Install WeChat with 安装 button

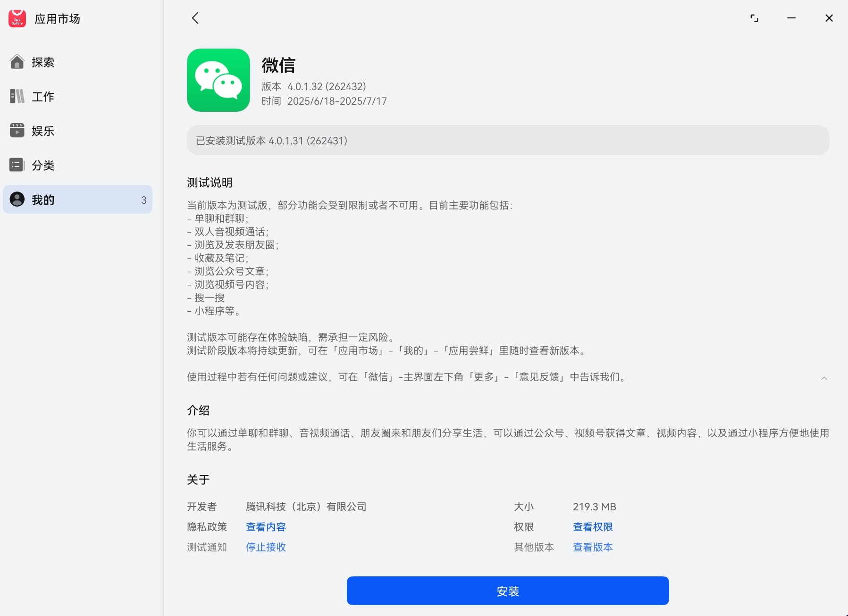pyautogui.click(x=508, y=591)
